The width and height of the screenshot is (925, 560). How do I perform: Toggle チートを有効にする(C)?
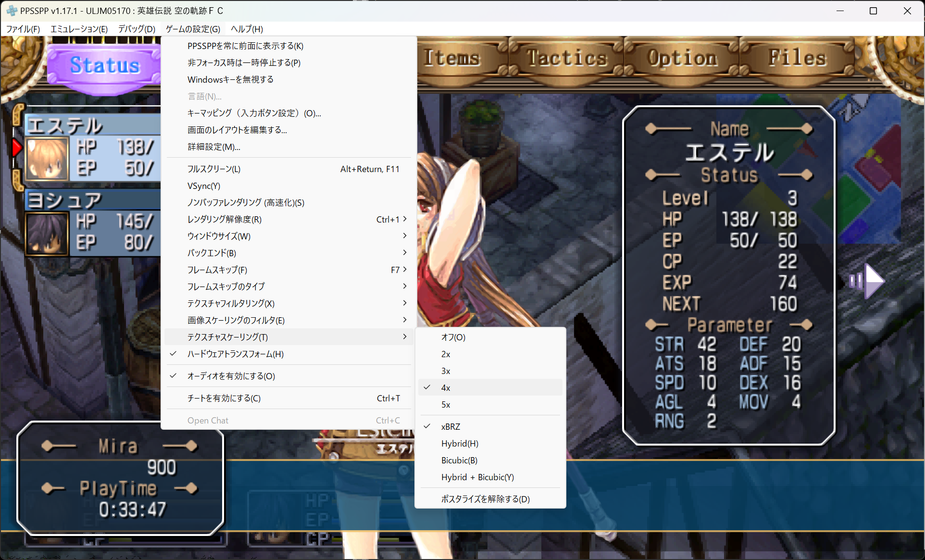288,398
